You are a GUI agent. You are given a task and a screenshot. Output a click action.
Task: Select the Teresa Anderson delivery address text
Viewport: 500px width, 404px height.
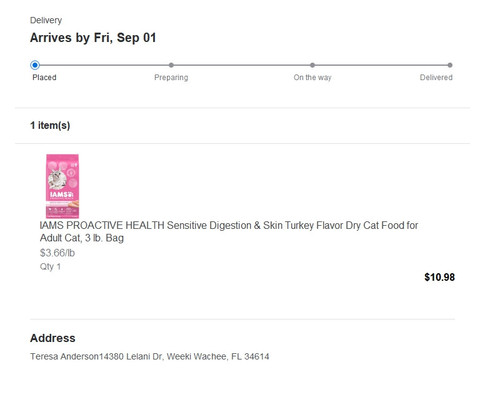point(150,356)
